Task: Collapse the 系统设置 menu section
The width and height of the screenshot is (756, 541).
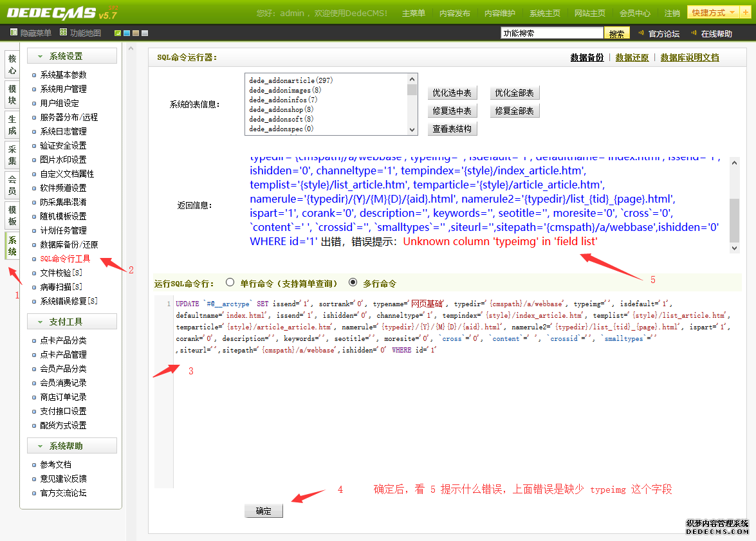Action: click(x=71, y=56)
